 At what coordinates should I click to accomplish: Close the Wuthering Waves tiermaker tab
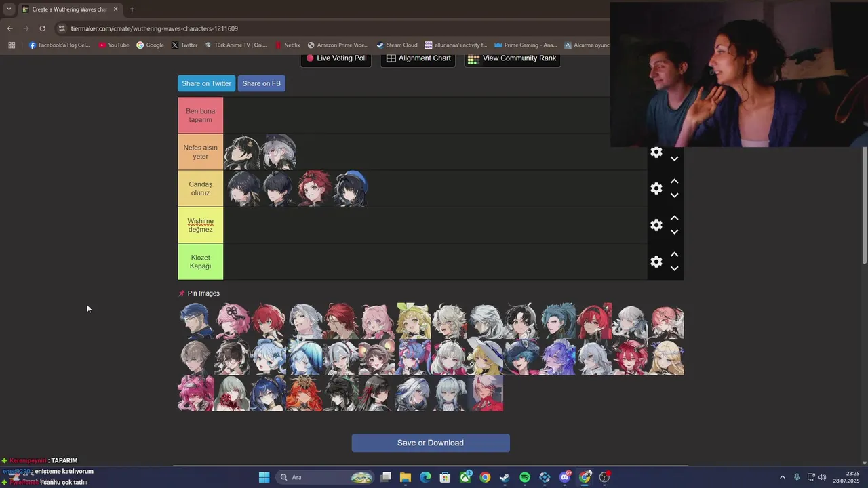point(115,9)
